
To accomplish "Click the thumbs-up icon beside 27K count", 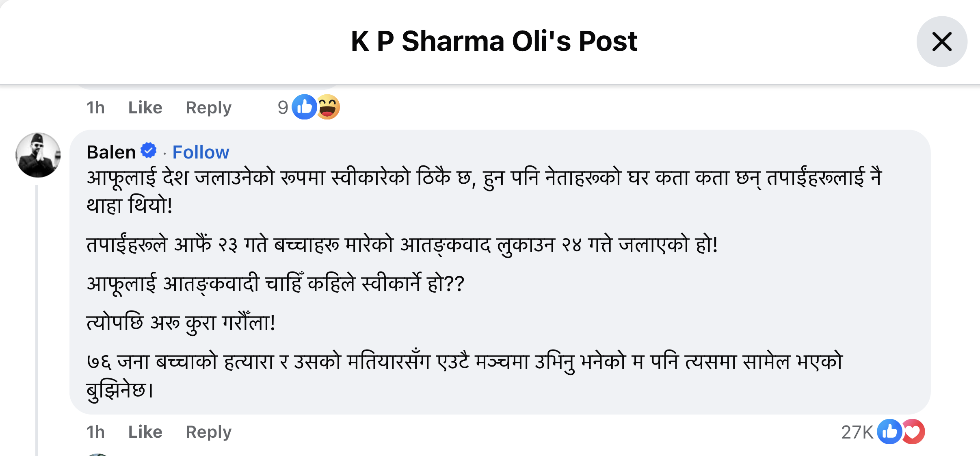I will click(x=889, y=432).
